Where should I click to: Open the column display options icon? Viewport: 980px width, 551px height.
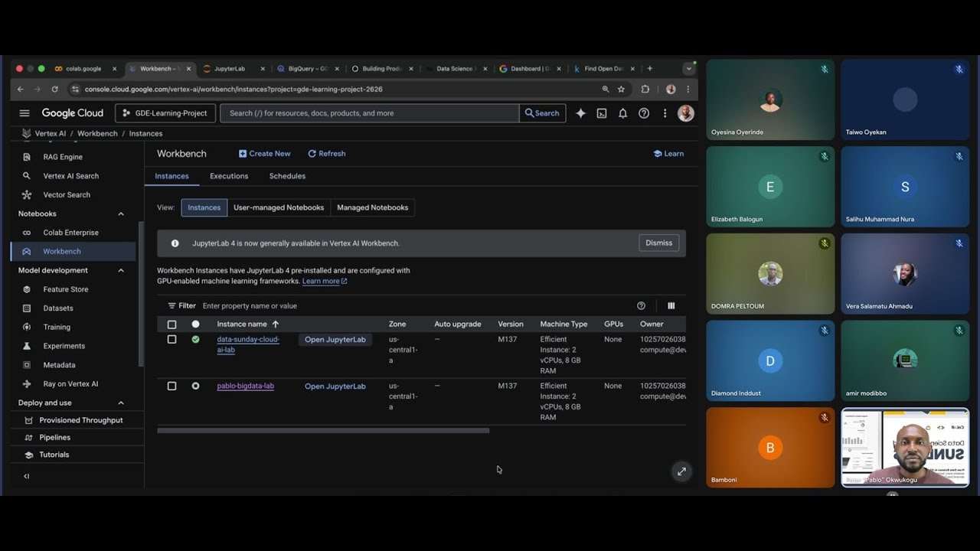(671, 306)
